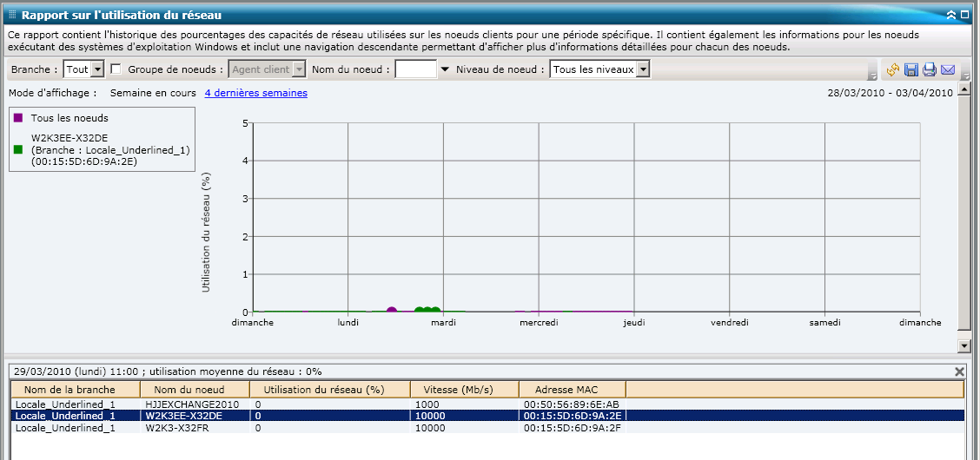The image size is (980, 460).
Task: Select the 'Semaine en cours' display mode
Action: pyautogui.click(x=153, y=93)
